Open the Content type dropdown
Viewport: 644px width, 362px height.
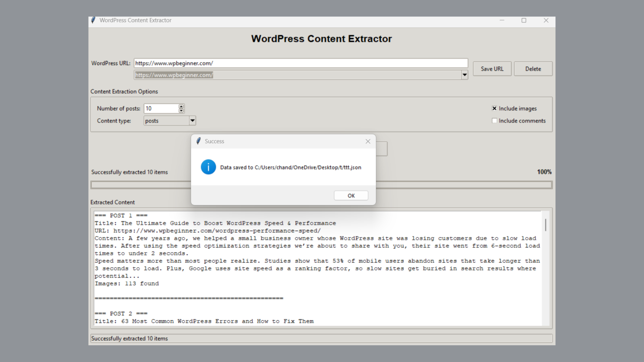[192, 121]
